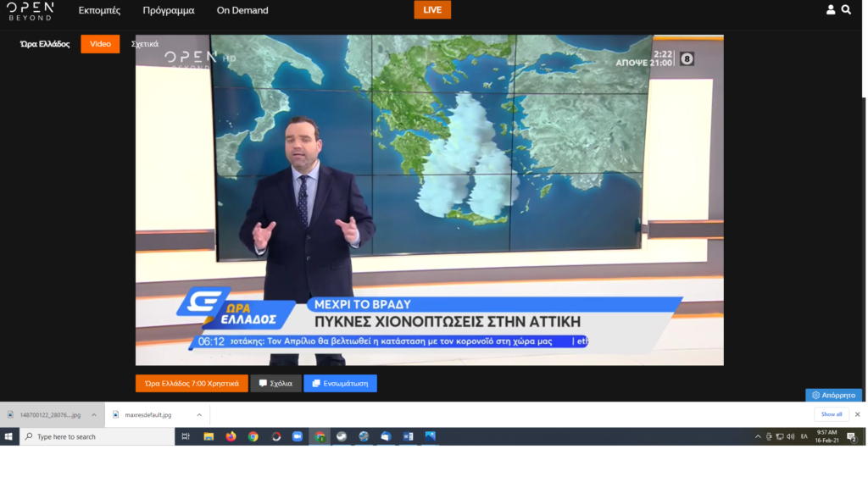Click the search magnifier icon
Viewport: 868px width, 488px height.
pyautogui.click(x=846, y=10)
